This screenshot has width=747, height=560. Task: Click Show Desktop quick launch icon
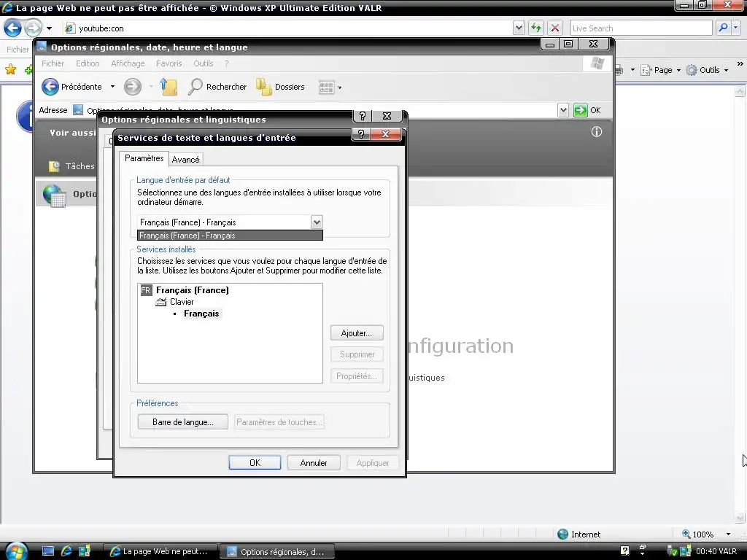[x=48, y=551]
